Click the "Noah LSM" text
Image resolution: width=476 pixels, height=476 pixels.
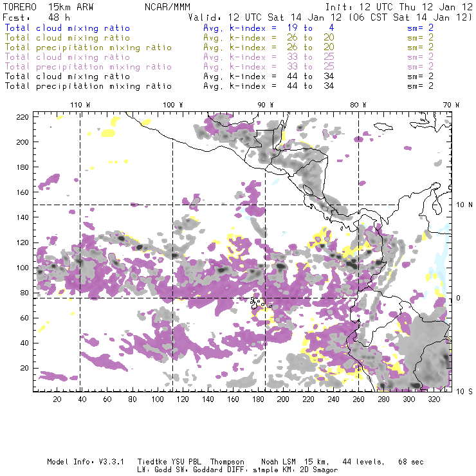click(279, 462)
